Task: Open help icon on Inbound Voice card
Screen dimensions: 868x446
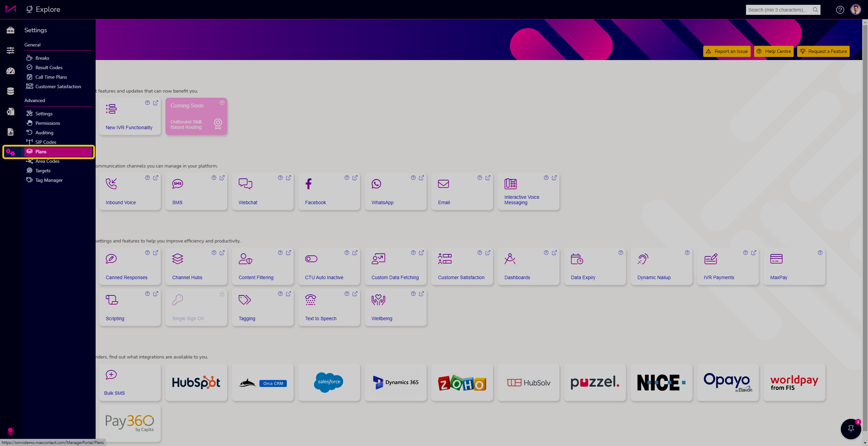Action: (147, 178)
